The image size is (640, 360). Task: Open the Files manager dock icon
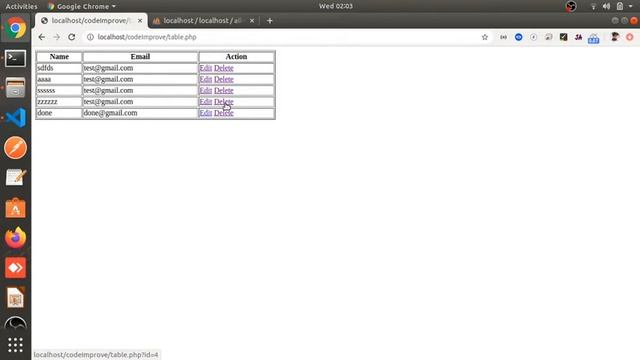16,88
